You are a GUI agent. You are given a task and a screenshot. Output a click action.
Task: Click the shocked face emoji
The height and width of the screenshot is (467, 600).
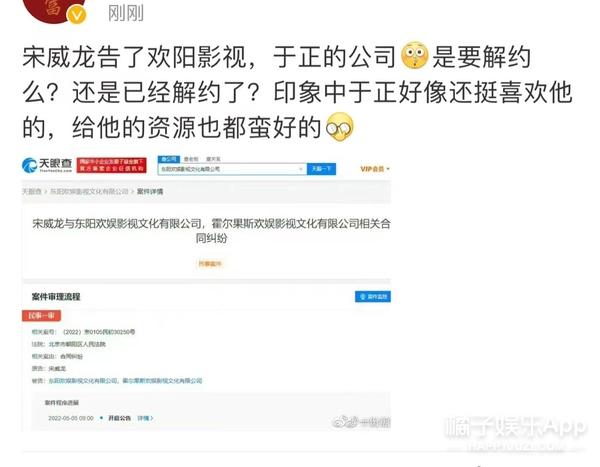[414, 55]
